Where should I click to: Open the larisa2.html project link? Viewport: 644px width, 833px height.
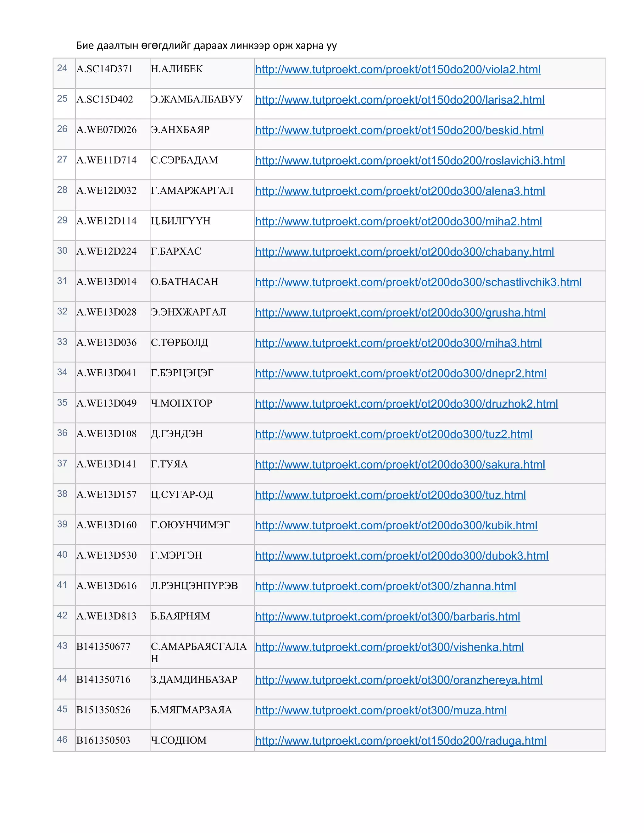click(399, 100)
